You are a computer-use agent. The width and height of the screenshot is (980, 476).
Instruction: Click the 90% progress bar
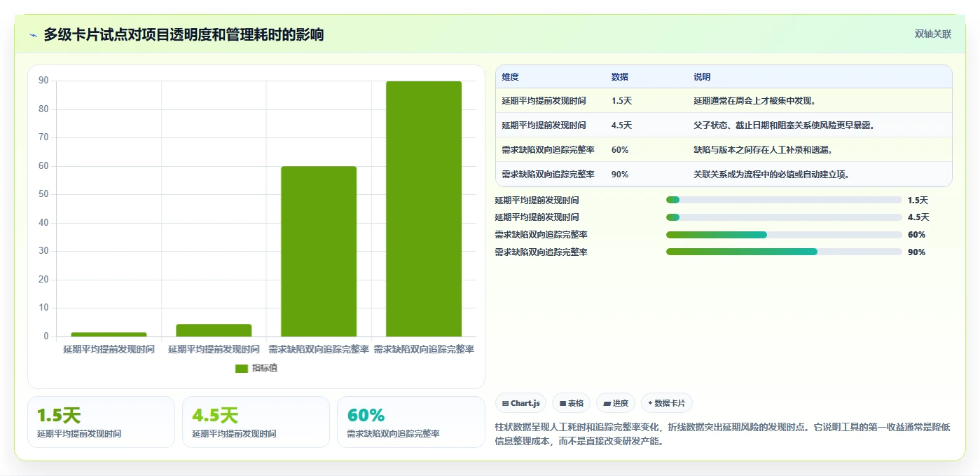tap(784, 252)
